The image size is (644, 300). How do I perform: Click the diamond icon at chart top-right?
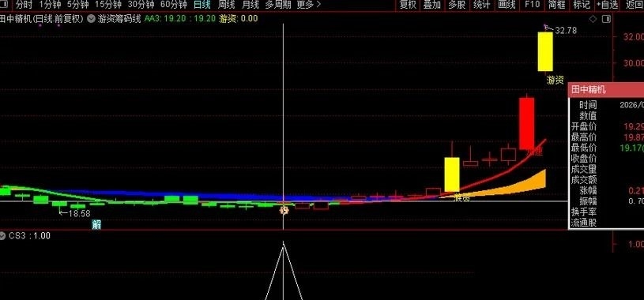(593, 19)
